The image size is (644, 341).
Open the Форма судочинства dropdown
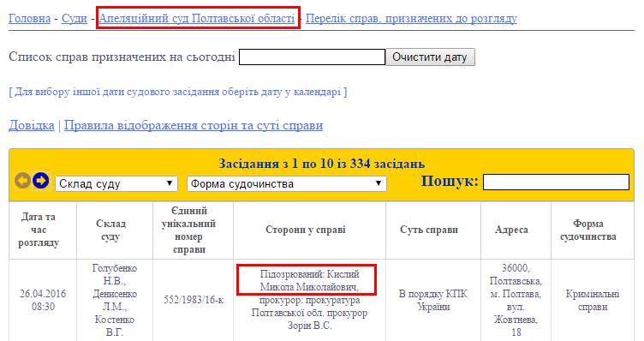click(287, 183)
